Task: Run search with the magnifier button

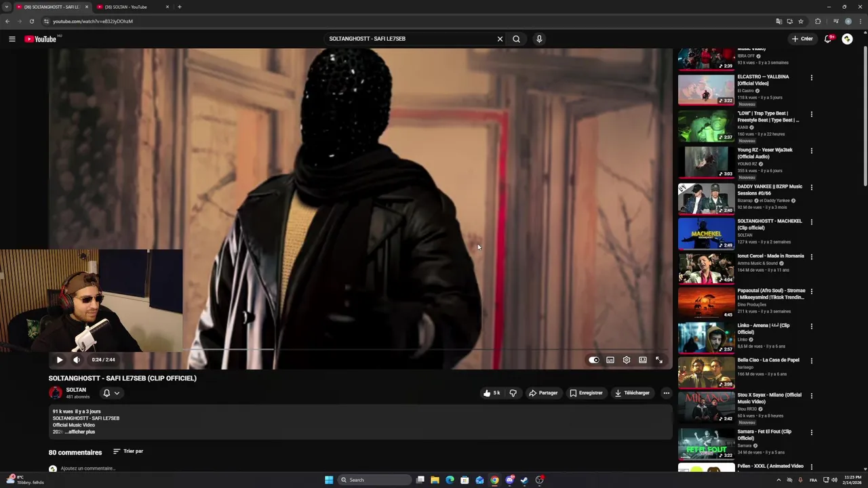Action: (x=516, y=39)
